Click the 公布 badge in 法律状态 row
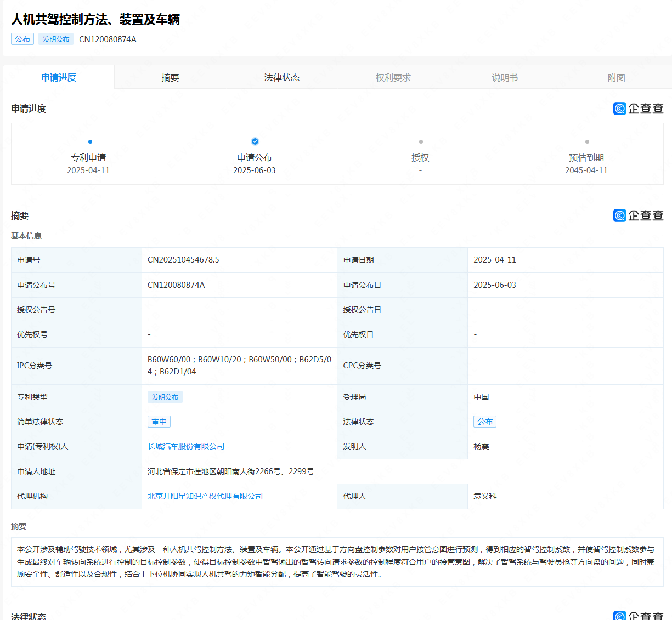This screenshot has width=672, height=620. pos(485,422)
